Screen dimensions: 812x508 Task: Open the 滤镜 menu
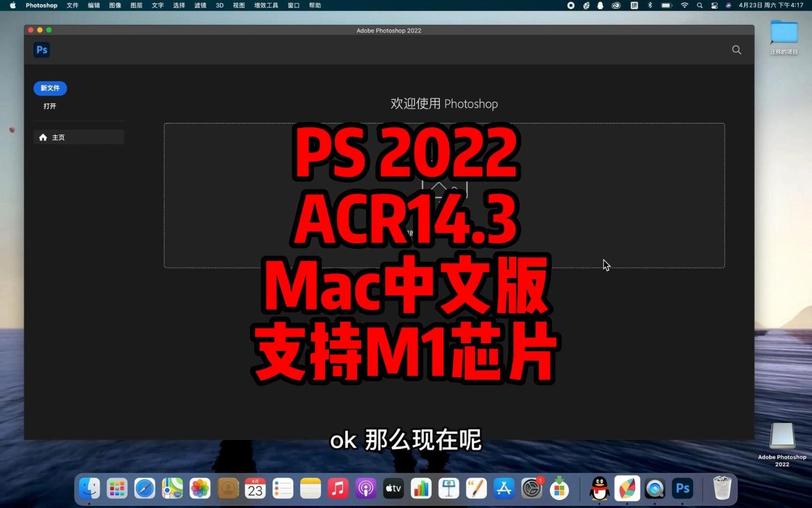(200, 5)
